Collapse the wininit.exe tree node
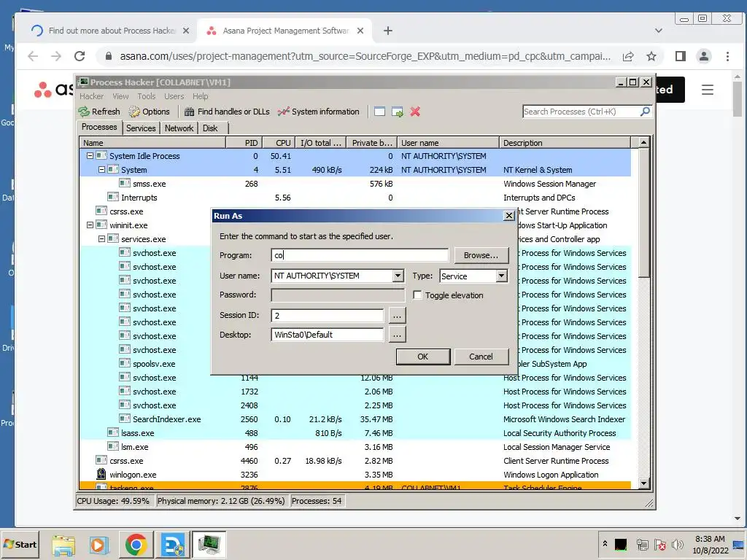 coord(90,225)
